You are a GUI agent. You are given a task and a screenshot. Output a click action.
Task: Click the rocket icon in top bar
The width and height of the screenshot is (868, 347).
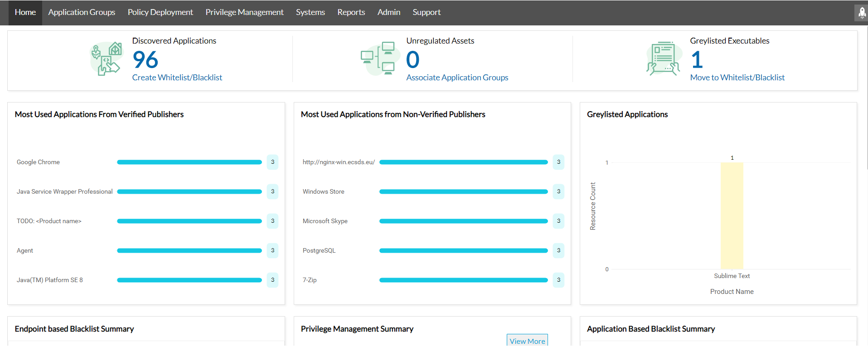861,13
